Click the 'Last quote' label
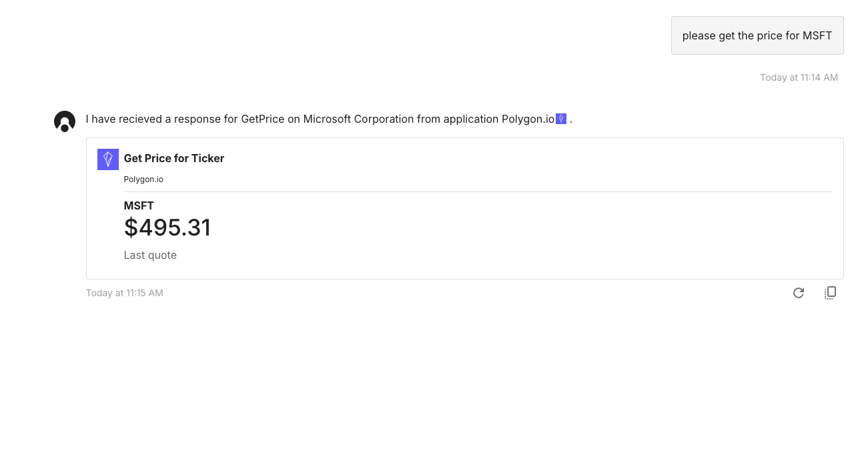The height and width of the screenshot is (459, 868). 150,255
